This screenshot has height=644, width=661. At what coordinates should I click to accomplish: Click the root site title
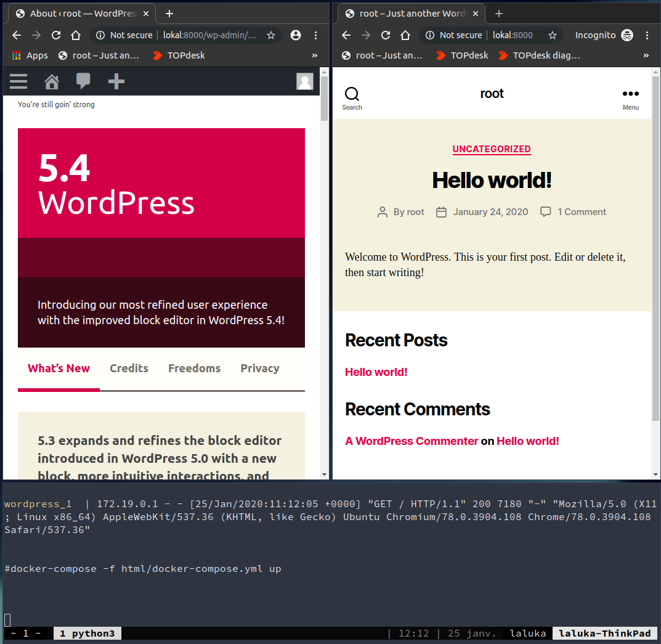tap(492, 94)
